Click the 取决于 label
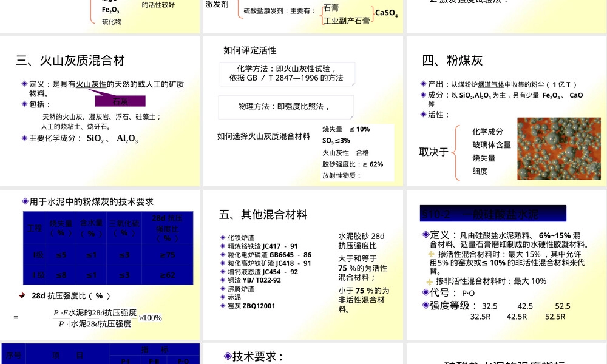Image resolution: width=607 pixels, height=364 pixels. [433, 152]
